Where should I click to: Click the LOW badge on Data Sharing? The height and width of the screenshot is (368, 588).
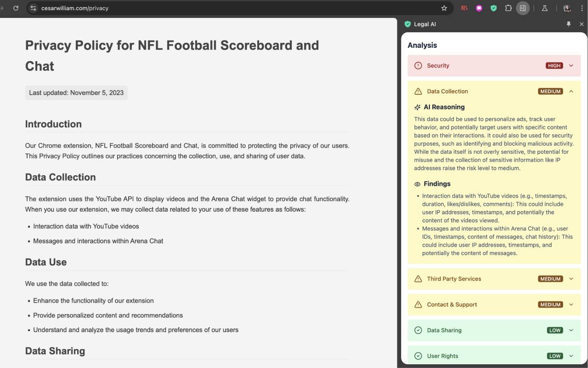click(555, 330)
